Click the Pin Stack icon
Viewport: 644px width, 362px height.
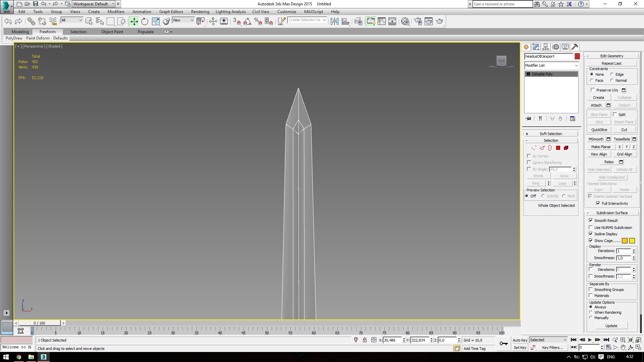tap(528, 119)
